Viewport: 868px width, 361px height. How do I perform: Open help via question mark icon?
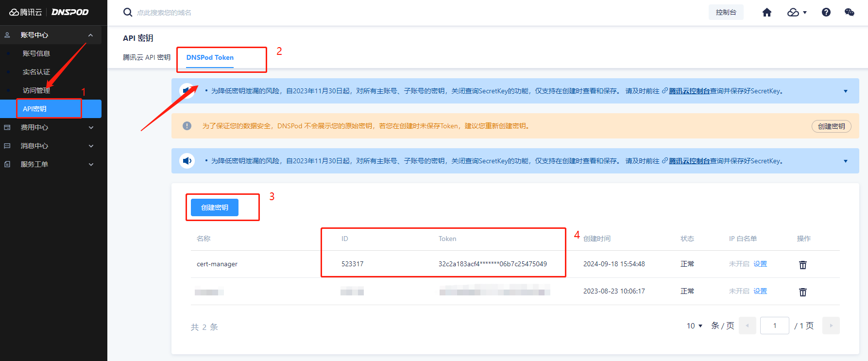coord(826,12)
